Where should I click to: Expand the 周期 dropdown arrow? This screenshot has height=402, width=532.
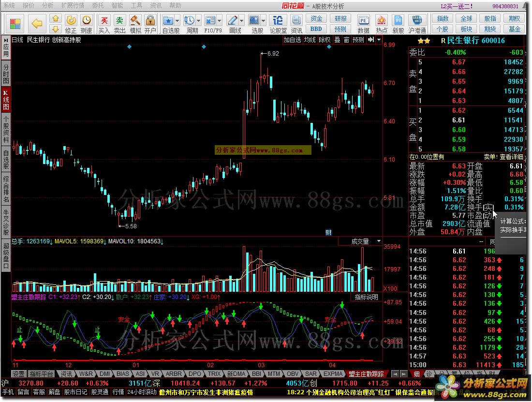[198, 21]
